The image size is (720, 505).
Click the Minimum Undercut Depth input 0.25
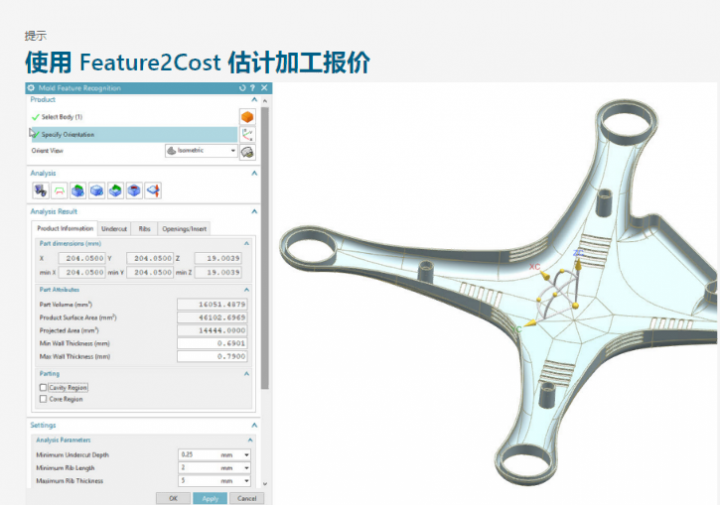pos(200,454)
